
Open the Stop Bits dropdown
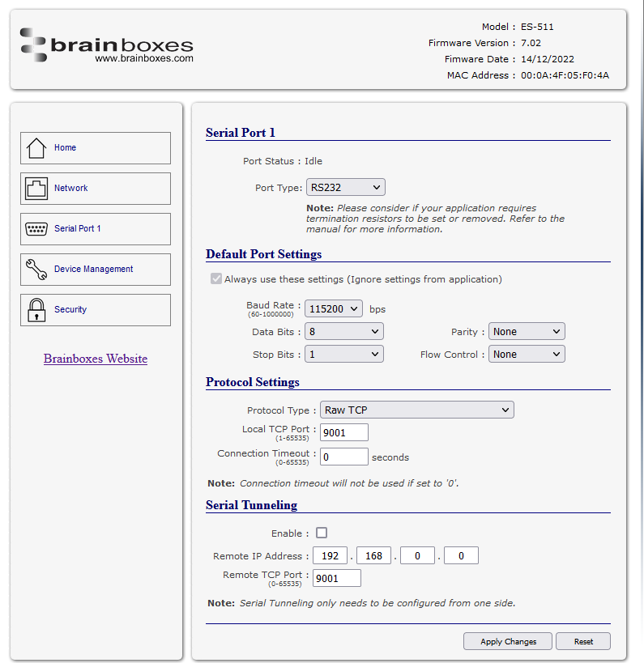[344, 355]
